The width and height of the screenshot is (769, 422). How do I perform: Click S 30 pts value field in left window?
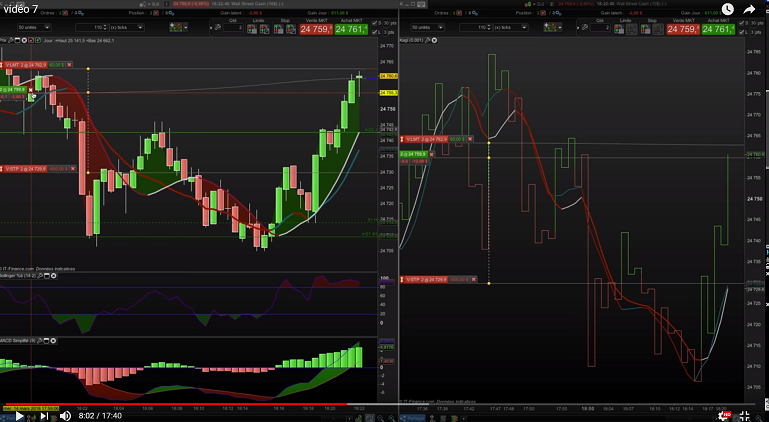coord(386,23)
